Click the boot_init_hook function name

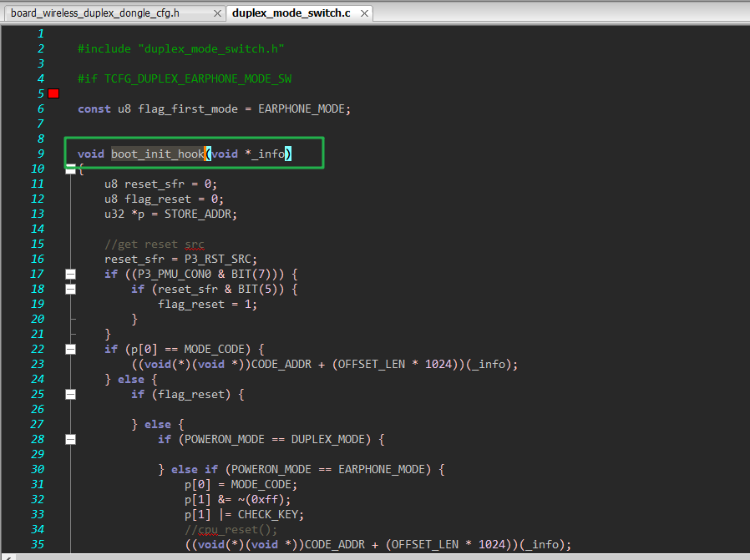(158, 154)
